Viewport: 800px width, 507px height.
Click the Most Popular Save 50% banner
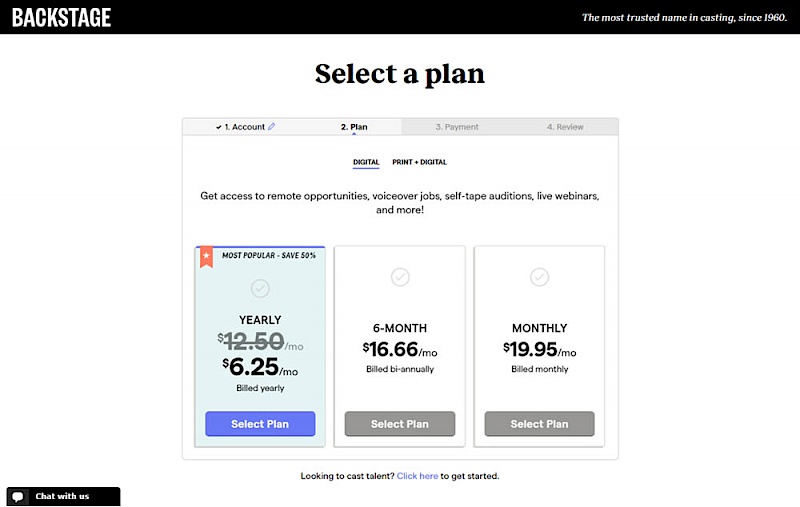click(269, 254)
